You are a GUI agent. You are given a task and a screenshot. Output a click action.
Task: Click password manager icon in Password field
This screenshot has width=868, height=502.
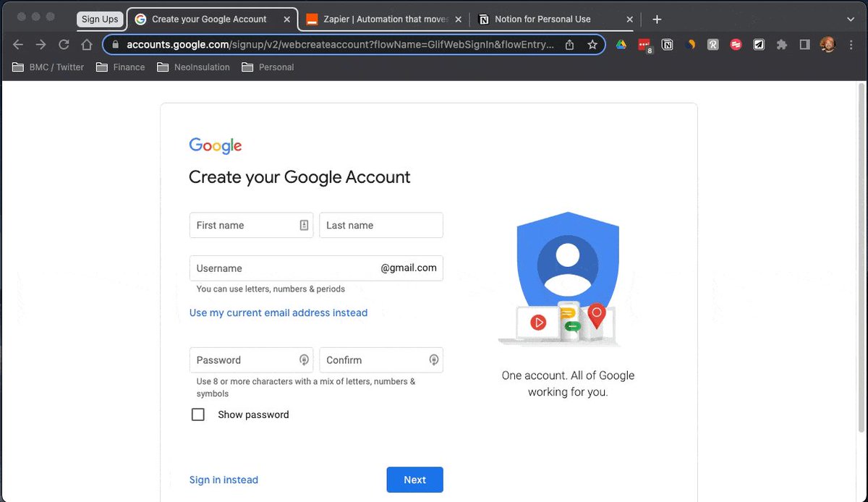304,360
